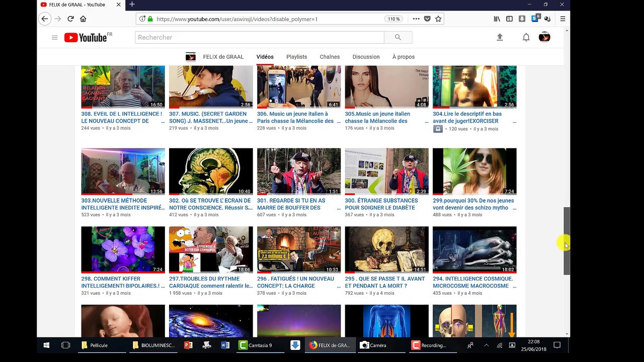644x362 pixels.
Task: Open video 295. QUE SE PASSE T IL link
Action: pos(385,282)
